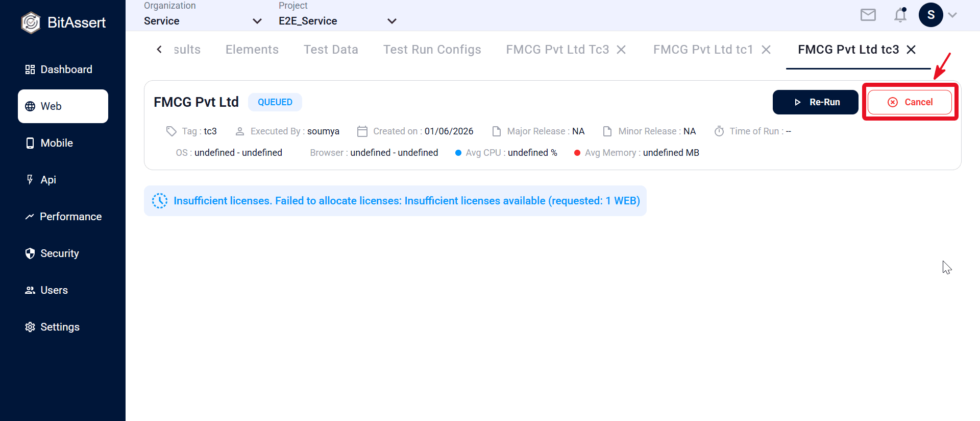Viewport: 980px width, 421px height.
Task: Expand the user profile menu chevron
Action: tap(952, 15)
